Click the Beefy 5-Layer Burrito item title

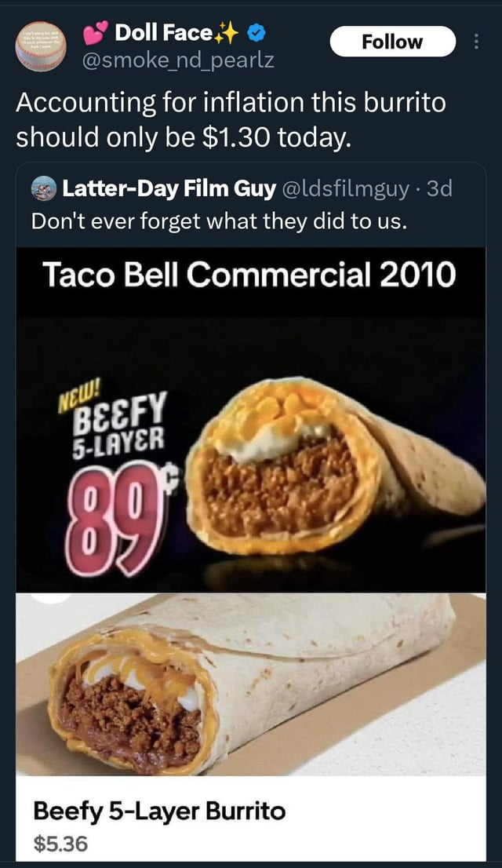point(159,811)
